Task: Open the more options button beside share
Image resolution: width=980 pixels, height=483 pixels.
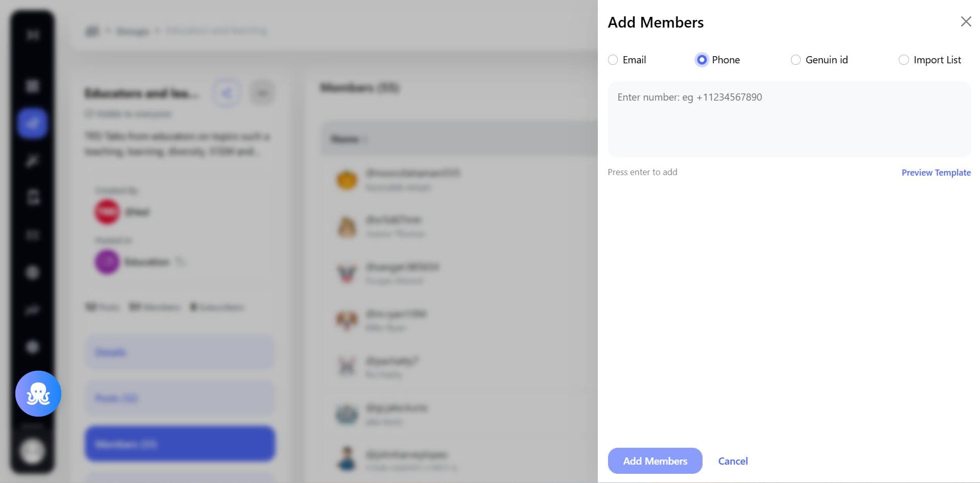Action: pyautogui.click(x=263, y=93)
